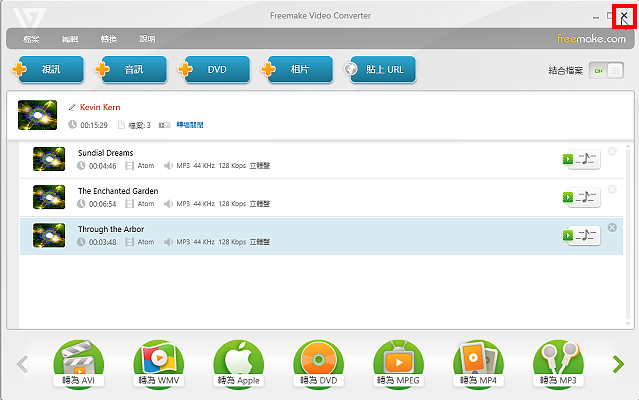Select The Enchanted Garden thumbnail
The width and height of the screenshot is (639, 400).
49,197
